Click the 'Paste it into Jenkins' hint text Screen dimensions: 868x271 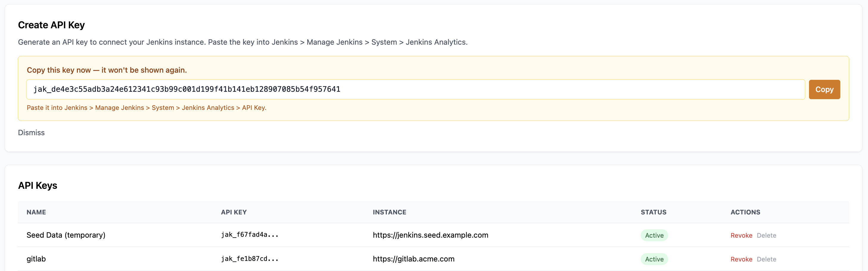(x=146, y=108)
